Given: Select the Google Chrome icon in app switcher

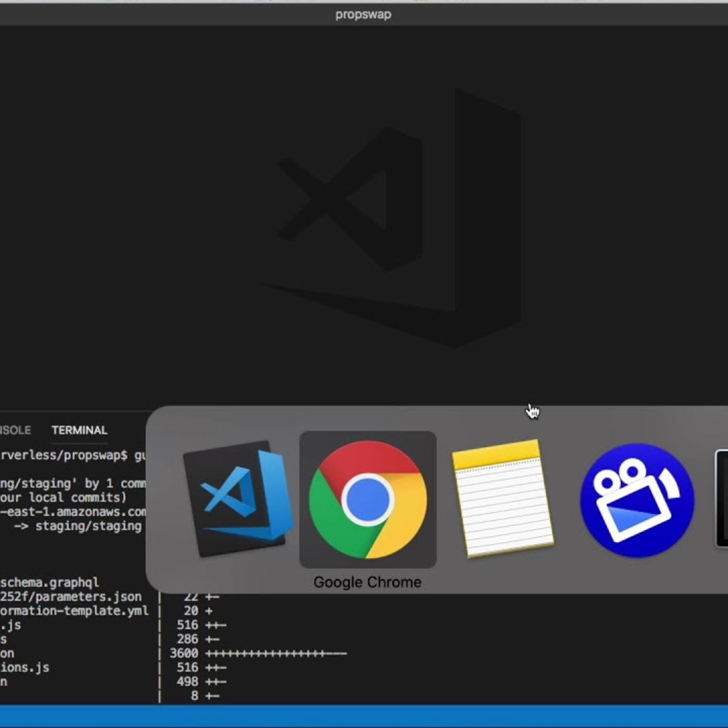Looking at the screenshot, I should pos(368,499).
